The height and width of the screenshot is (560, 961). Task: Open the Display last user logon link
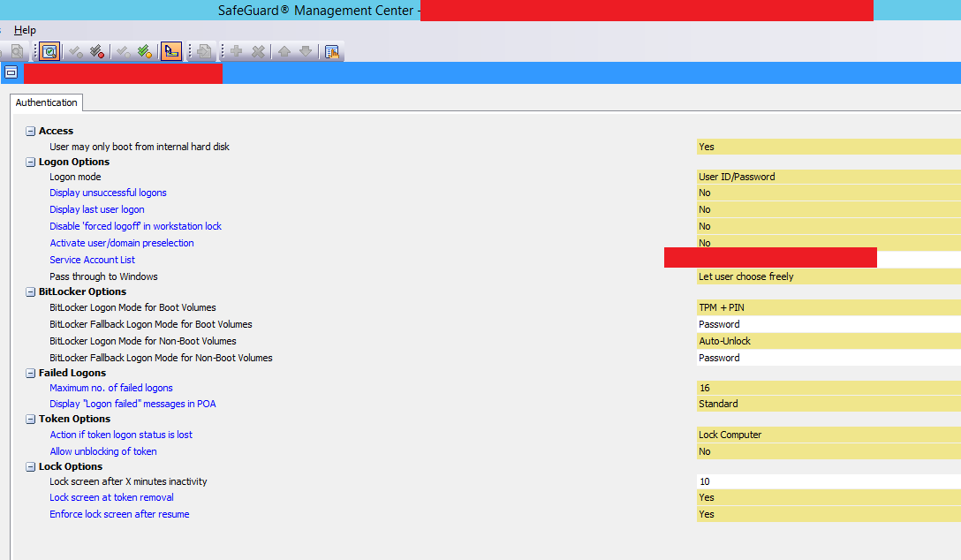pyautogui.click(x=97, y=209)
